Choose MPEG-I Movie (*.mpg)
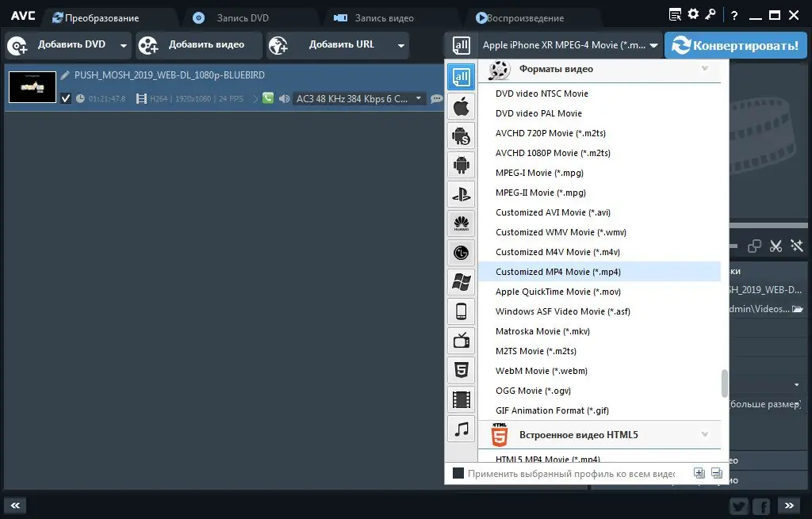 (x=599, y=173)
